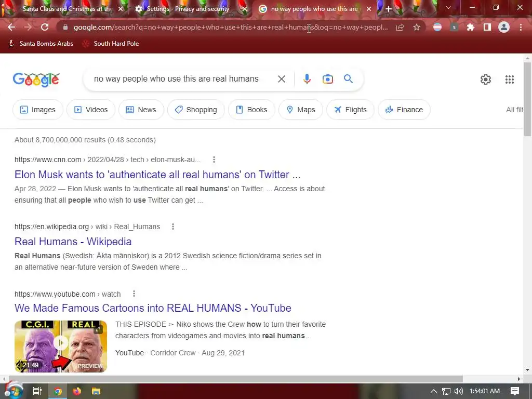Open Santa Bombs Arabs bookmark
The image size is (532, 399).
[x=41, y=44]
